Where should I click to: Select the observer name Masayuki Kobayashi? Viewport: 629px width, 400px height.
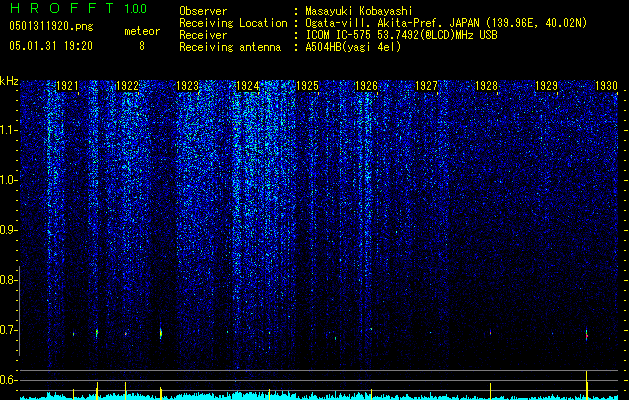(x=359, y=11)
